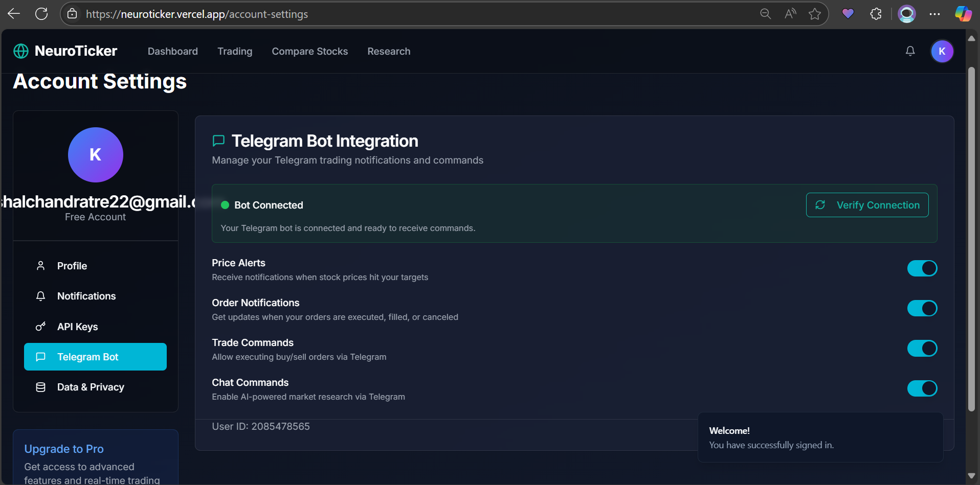Click the scrollbar up arrow
The image size is (980, 485).
point(972,38)
